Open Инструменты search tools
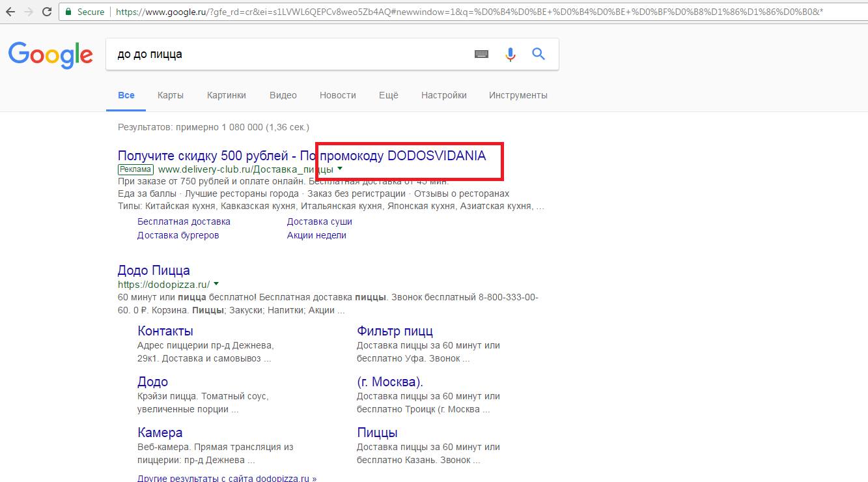The image size is (868, 482). (518, 95)
